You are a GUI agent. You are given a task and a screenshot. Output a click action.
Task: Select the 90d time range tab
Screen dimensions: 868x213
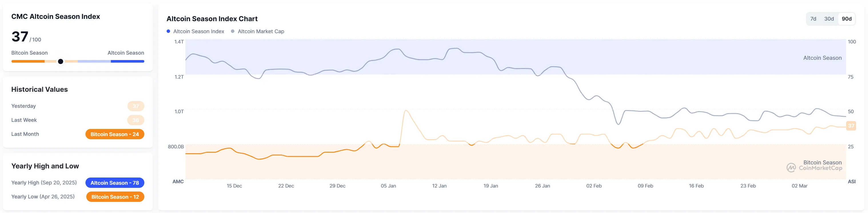[x=847, y=19]
